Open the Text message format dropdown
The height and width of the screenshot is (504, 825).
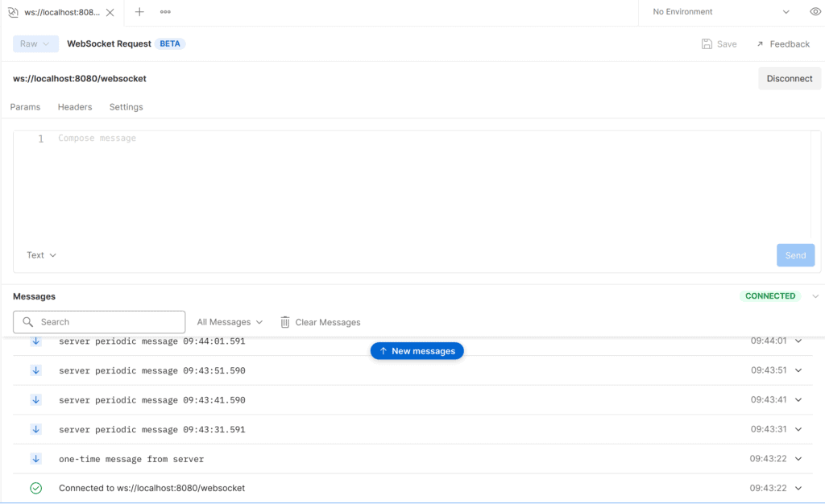(x=40, y=254)
